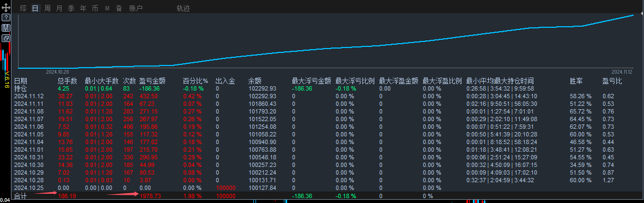Click the overlapping windows restore icon
The height and width of the screenshot is (203, 644).
coord(6,38)
